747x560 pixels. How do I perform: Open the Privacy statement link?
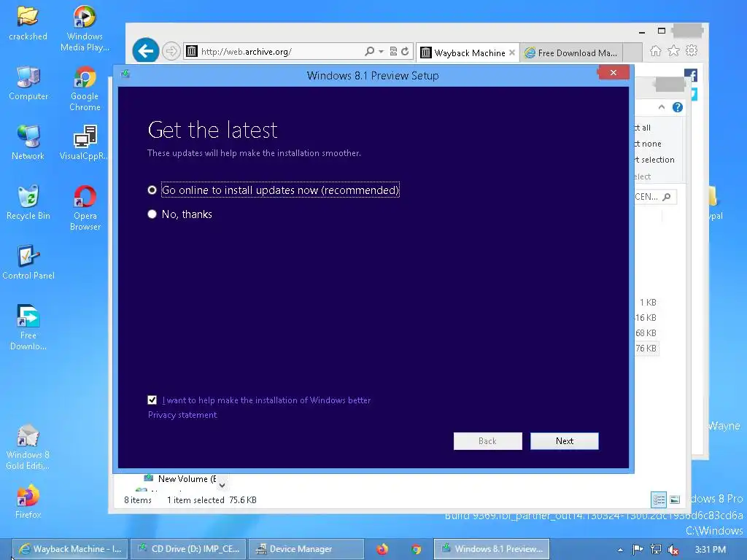[182, 415]
